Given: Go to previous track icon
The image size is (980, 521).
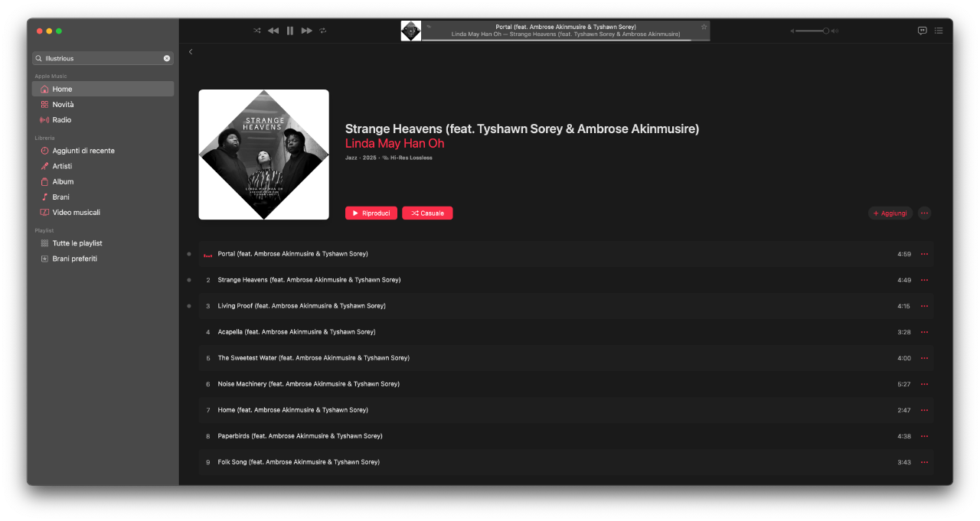Looking at the screenshot, I should (273, 31).
